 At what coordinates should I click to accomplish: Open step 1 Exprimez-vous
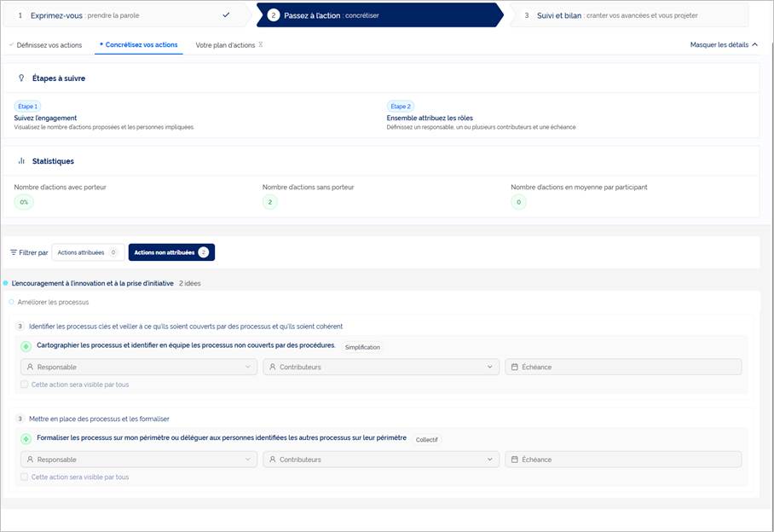click(x=126, y=15)
